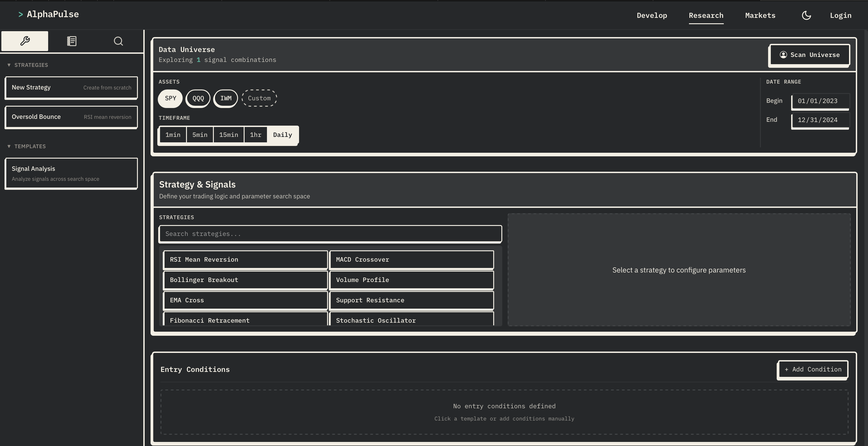Open the Markets nav tab
This screenshot has width=868, height=446.
760,16
